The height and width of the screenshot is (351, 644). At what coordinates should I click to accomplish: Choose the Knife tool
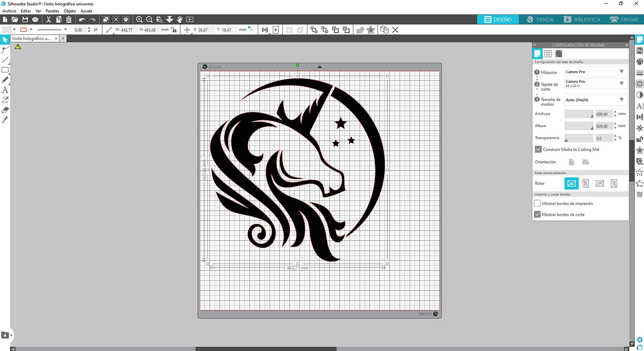pyautogui.click(x=5, y=120)
